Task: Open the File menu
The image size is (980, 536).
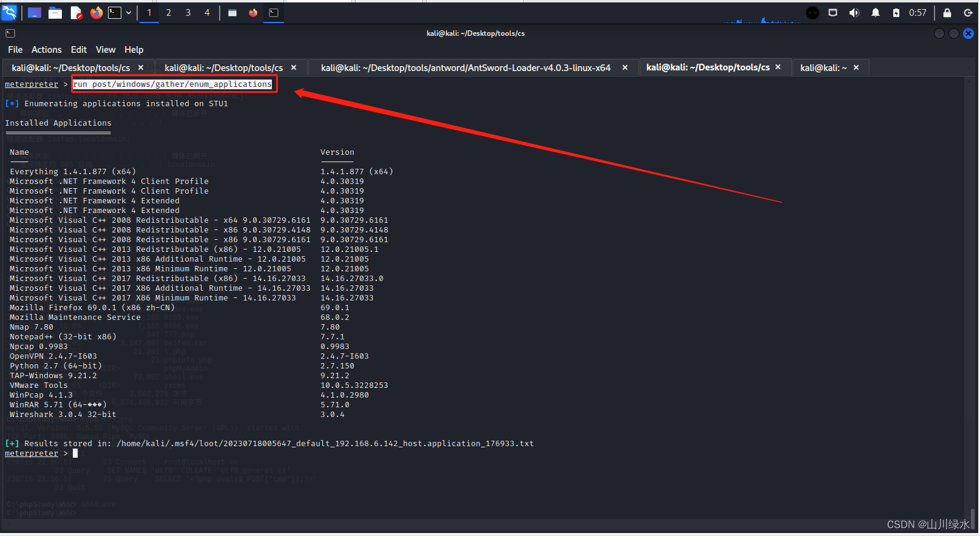Action: click(x=15, y=50)
